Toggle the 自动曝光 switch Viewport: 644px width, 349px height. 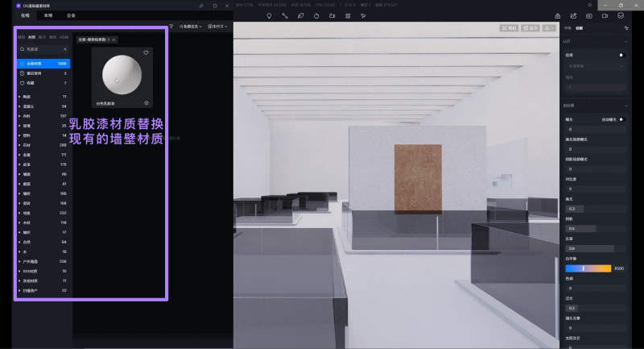coord(621,119)
